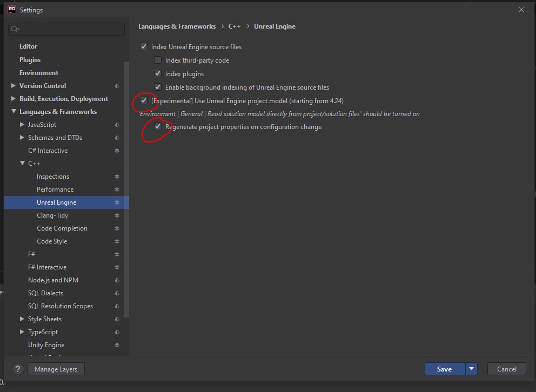Expand the TypeScript node
Screen dimensions: 536x392
(22, 332)
